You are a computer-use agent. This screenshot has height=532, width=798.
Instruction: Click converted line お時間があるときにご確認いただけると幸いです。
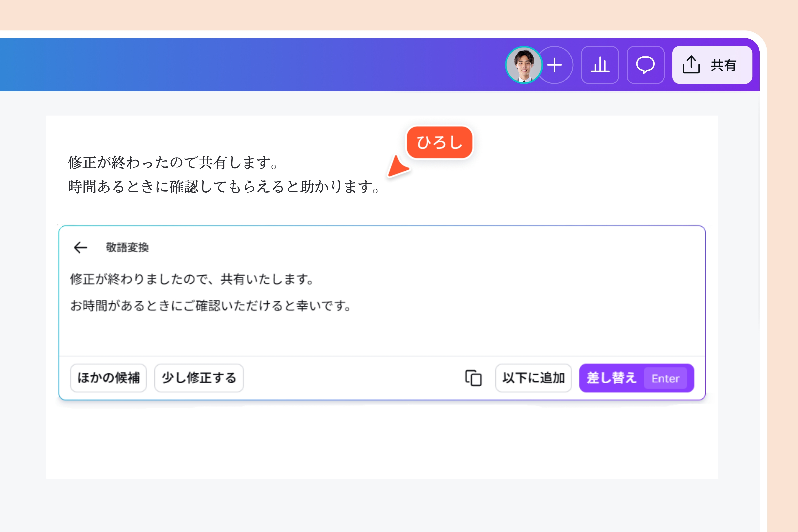click(x=210, y=306)
